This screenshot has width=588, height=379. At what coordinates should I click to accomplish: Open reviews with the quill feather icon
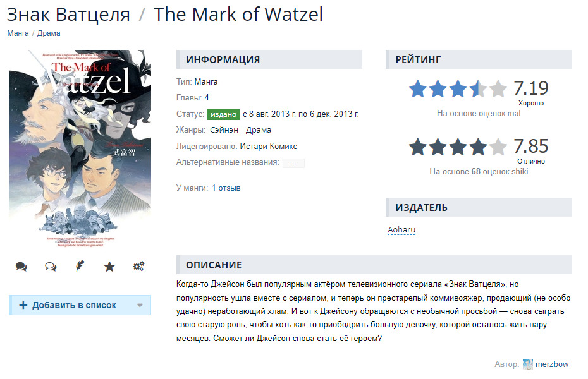(x=80, y=267)
